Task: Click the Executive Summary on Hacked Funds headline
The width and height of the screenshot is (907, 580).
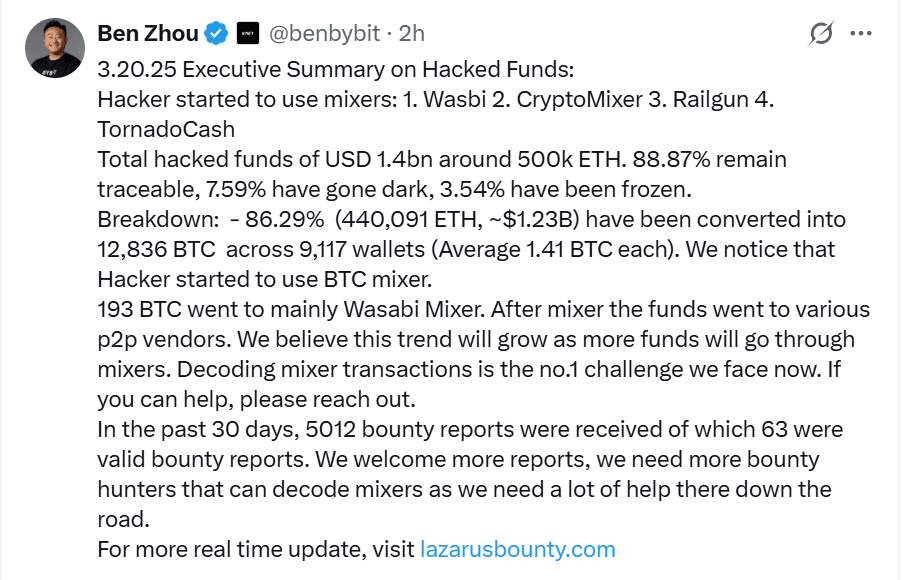Action: click(x=378, y=69)
